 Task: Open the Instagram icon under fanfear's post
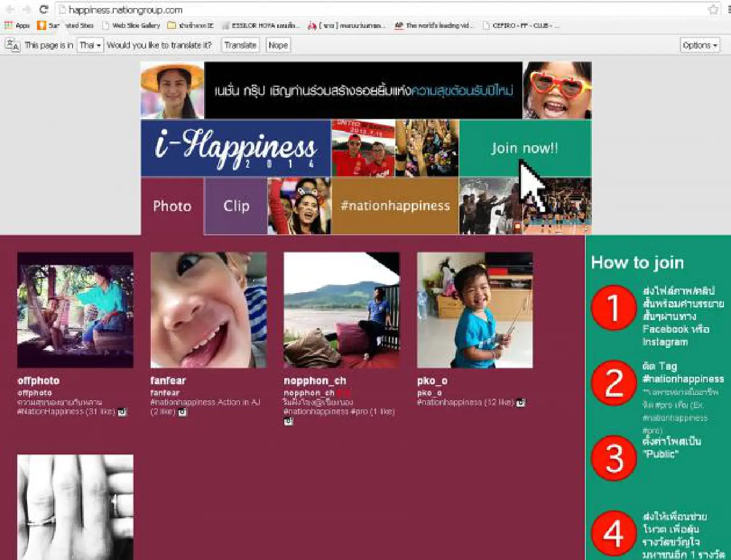pos(182,412)
